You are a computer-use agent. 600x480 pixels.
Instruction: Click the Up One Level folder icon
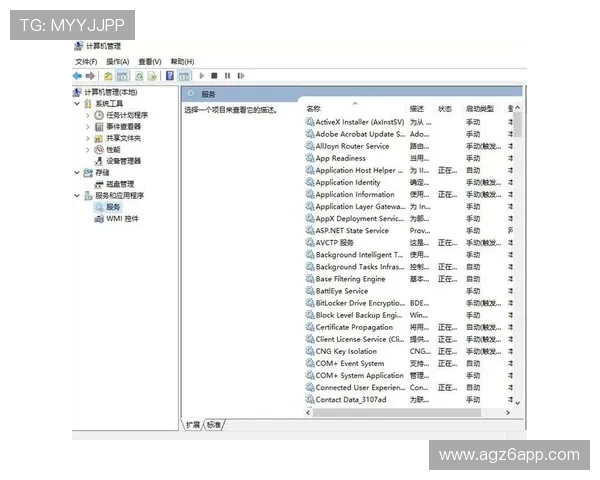click(x=106, y=75)
